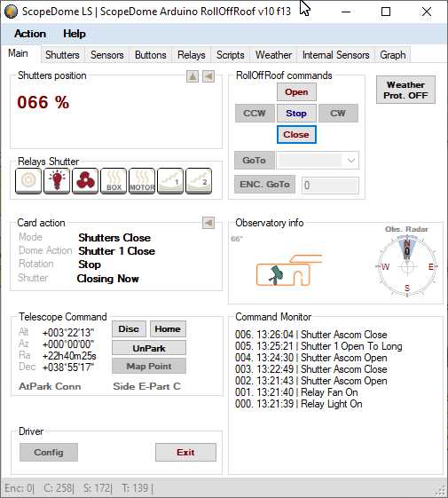448x498 pixels.
Task: Minimize the ScopeDome window
Action: point(346,12)
